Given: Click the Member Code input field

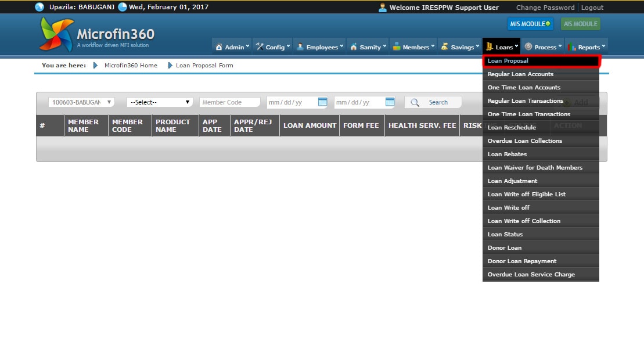Looking at the screenshot, I should (229, 102).
